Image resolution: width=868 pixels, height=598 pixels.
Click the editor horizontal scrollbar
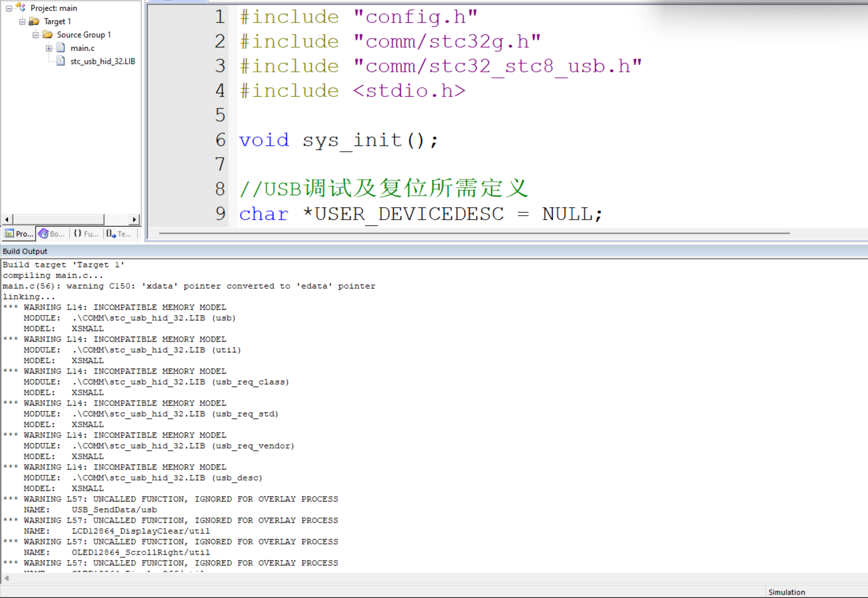pos(474,233)
